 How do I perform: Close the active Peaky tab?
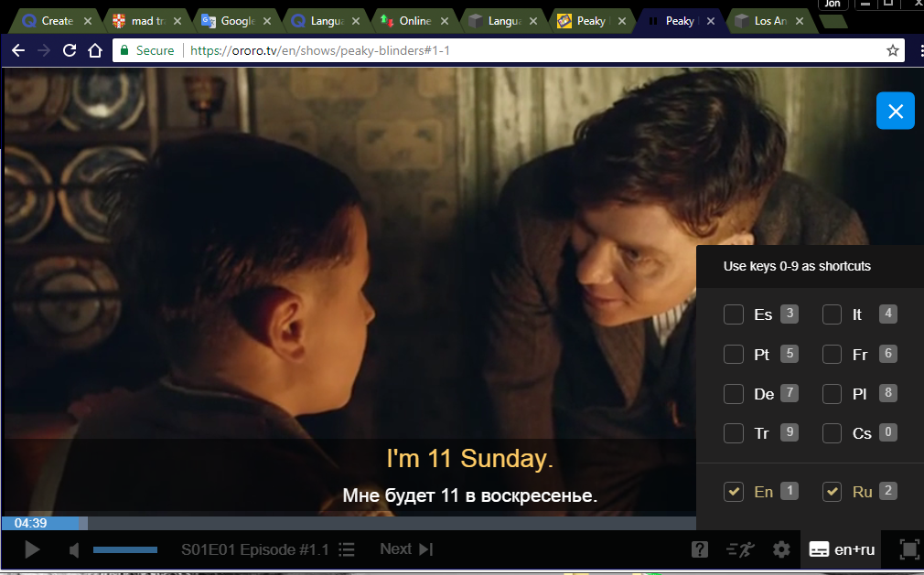click(x=711, y=21)
